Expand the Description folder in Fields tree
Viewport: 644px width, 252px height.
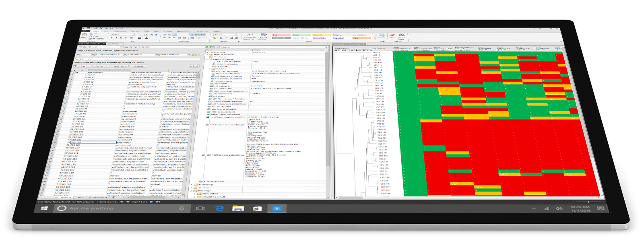(208, 52)
